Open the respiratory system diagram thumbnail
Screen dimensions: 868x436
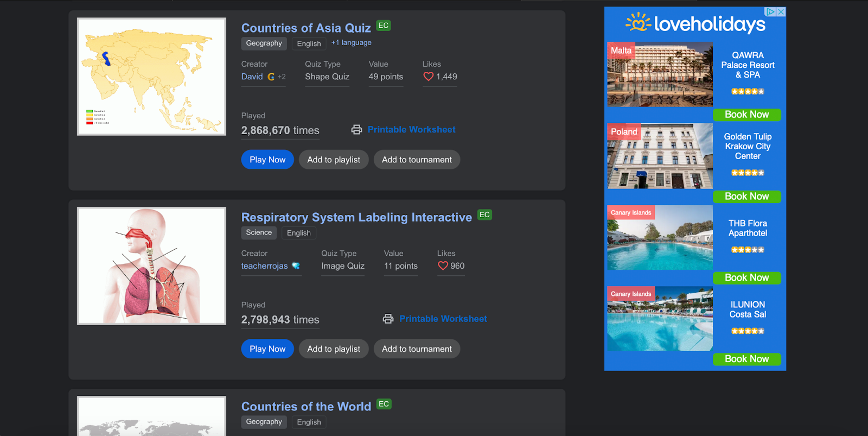pos(151,266)
